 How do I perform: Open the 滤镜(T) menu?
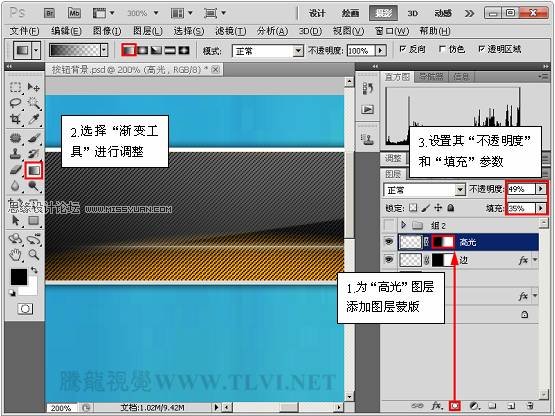pyautogui.click(x=231, y=31)
